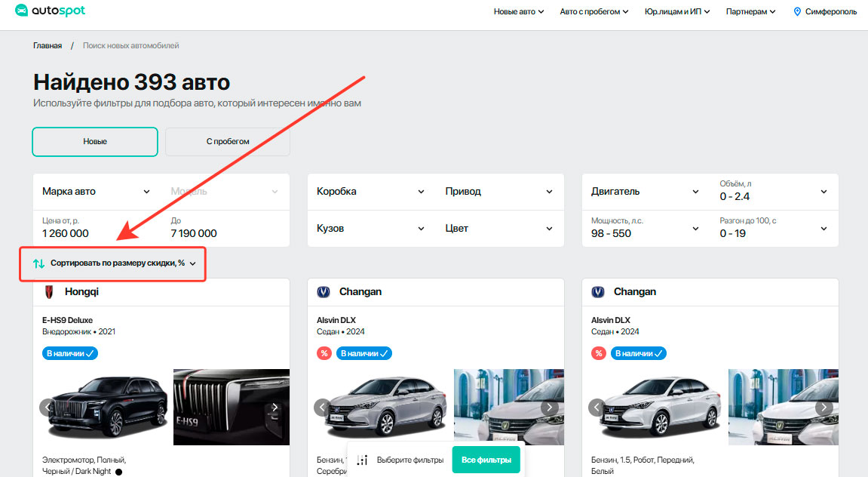This screenshot has width=868, height=477.
Task: Select the Новые toggle
Action: (95, 142)
